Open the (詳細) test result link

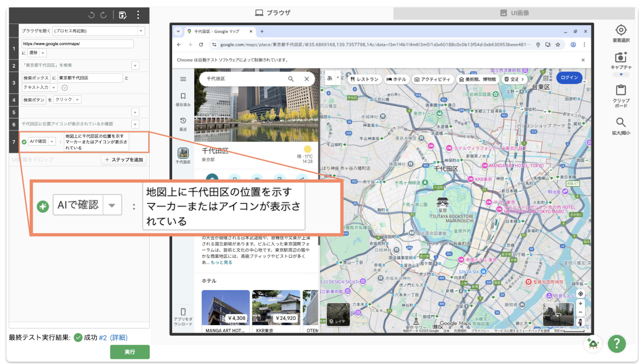pyautogui.click(x=119, y=338)
